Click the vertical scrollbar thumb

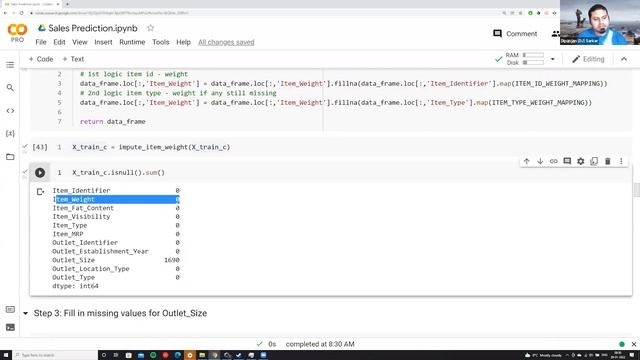pos(636,190)
